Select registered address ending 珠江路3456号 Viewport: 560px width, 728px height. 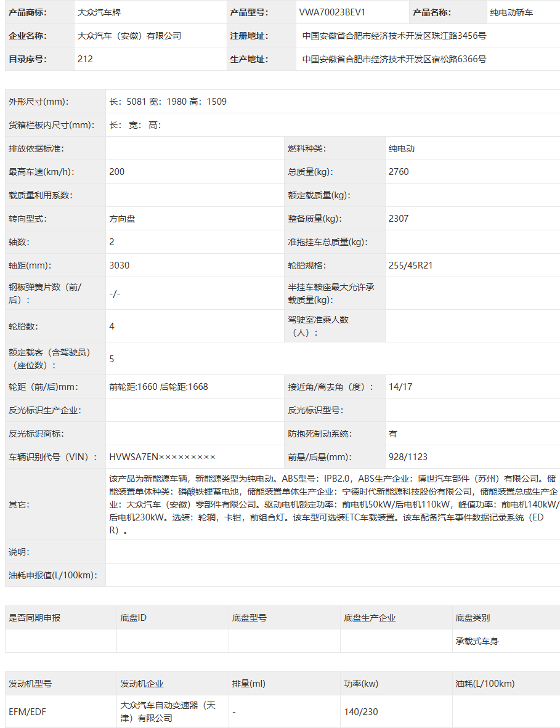pos(394,36)
